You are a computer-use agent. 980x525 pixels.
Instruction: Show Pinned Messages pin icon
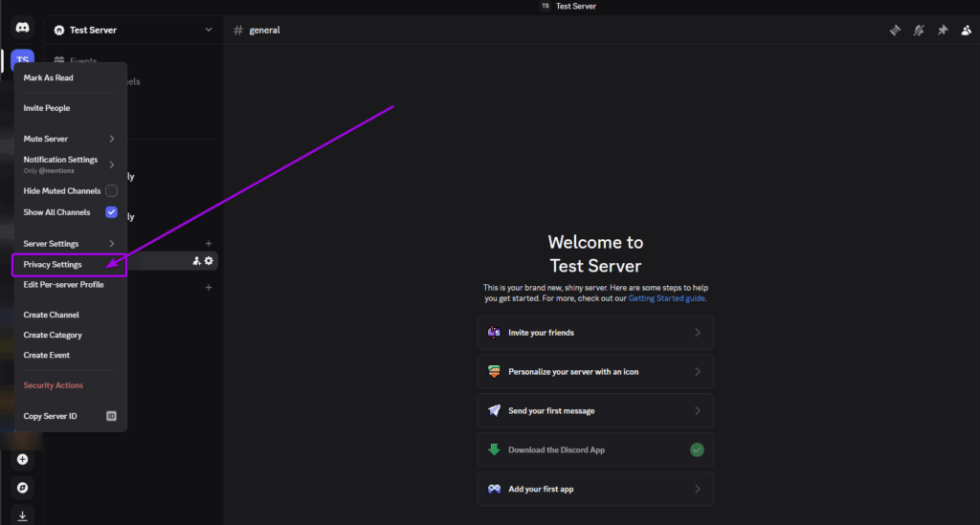click(x=943, y=30)
